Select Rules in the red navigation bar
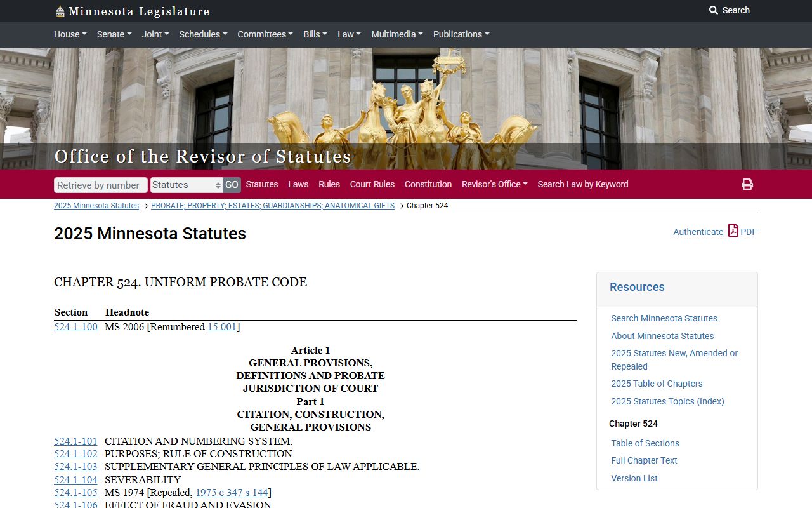 pyautogui.click(x=329, y=184)
